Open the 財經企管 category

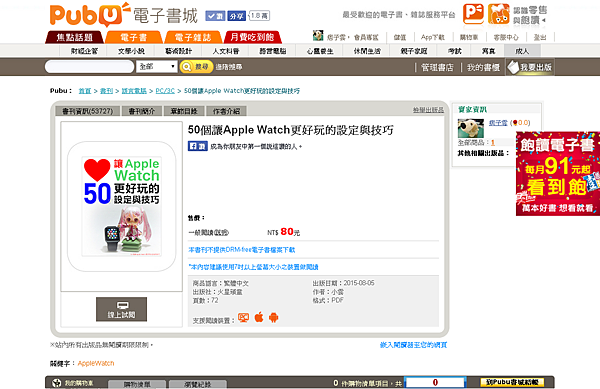[84, 51]
